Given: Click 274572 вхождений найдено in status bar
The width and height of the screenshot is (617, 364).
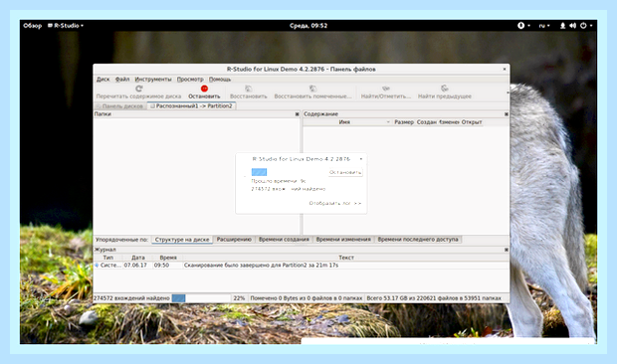Looking at the screenshot, I should (131, 298).
